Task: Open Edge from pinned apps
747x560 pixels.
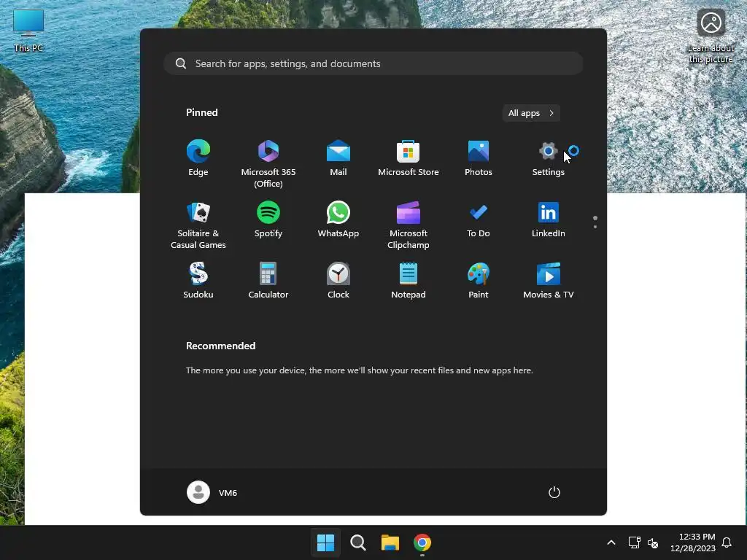Action: click(x=198, y=158)
